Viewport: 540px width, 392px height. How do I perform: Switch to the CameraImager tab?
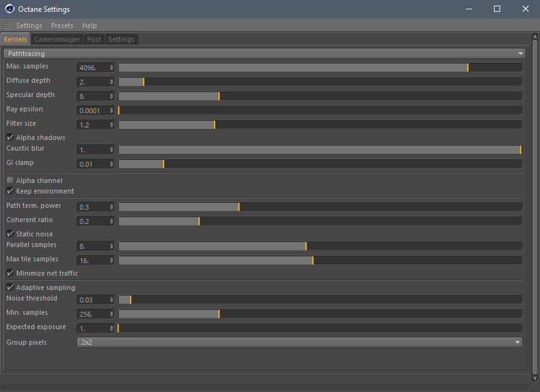57,39
